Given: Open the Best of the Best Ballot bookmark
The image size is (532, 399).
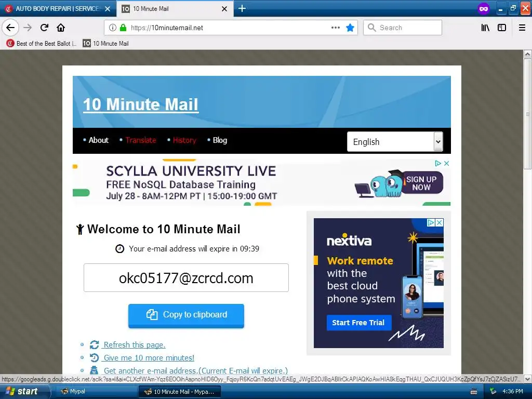Looking at the screenshot, I should pyautogui.click(x=42, y=44).
